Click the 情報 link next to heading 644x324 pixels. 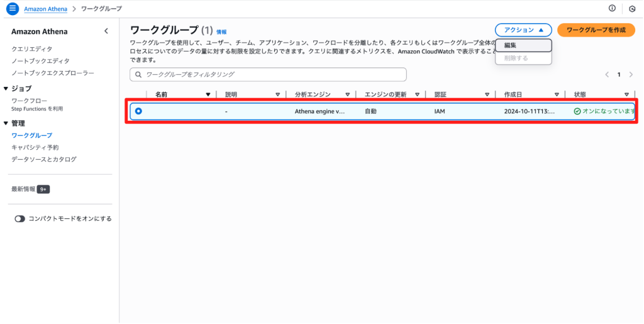click(221, 32)
